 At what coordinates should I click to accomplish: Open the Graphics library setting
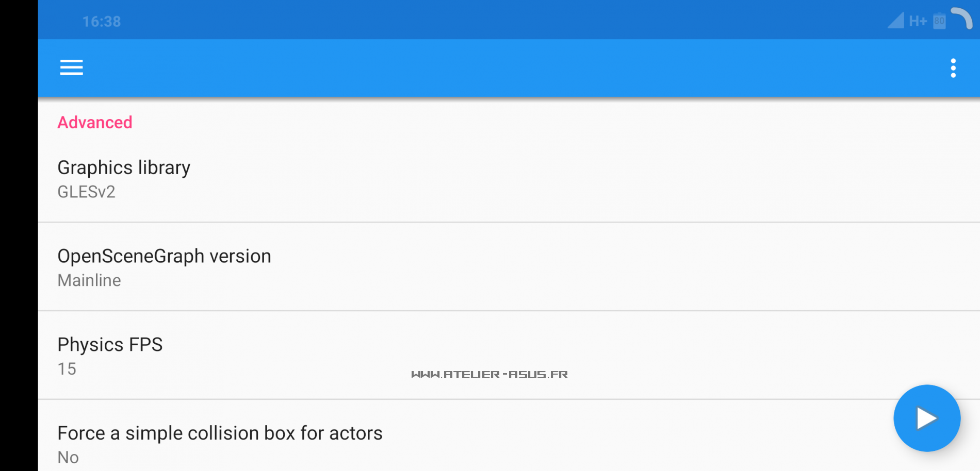pyautogui.click(x=124, y=167)
